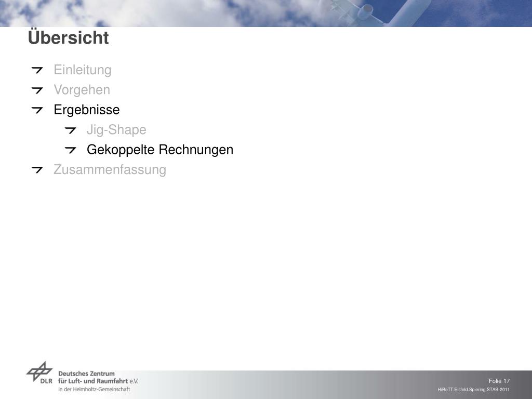Select the 'Vorgehen' outline entry
The width and height of the screenshot is (532, 399).
[82, 90]
